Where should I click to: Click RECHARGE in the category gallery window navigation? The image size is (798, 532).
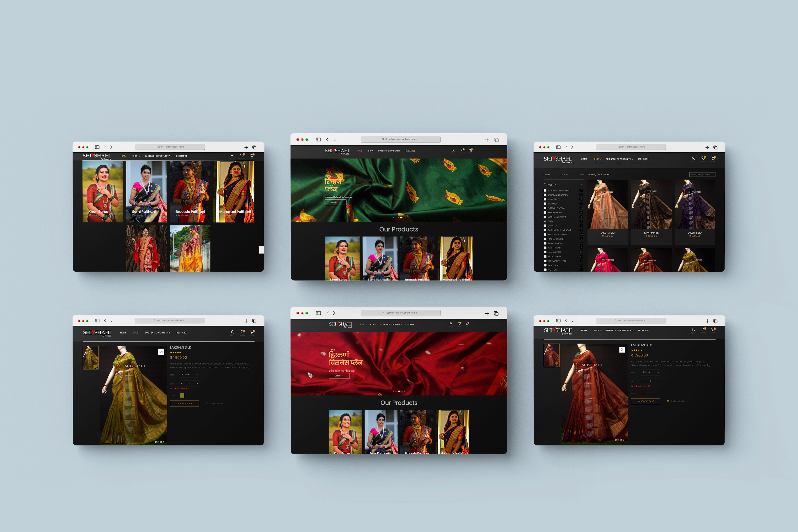click(181, 156)
